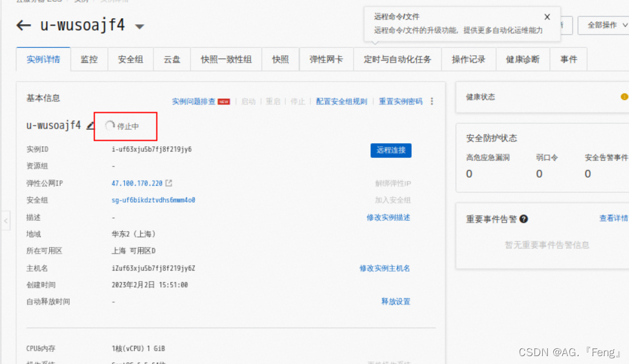The width and height of the screenshot is (629, 364).
Task: Click the 重要事件告警 help question icon
Action: 523,219
